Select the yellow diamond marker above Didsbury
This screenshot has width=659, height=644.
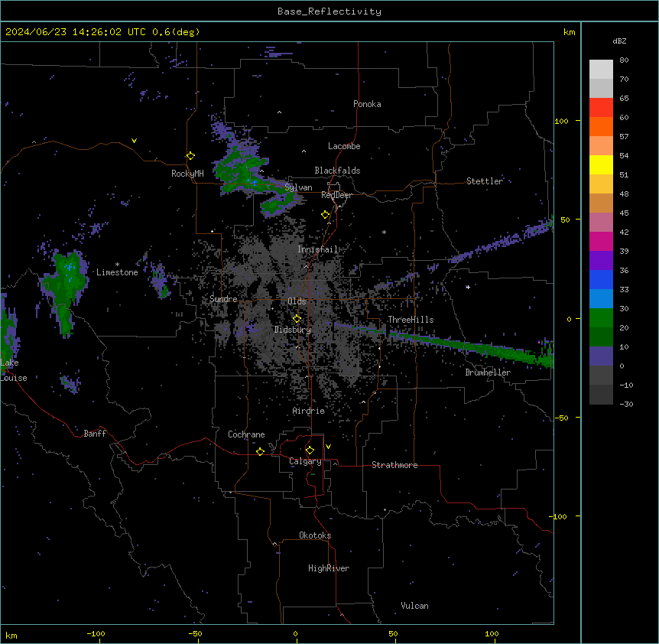click(297, 319)
